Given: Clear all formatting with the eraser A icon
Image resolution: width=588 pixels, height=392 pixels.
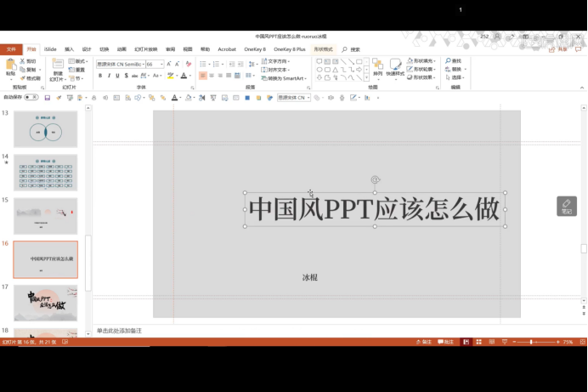Looking at the screenshot, I should tap(189, 64).
